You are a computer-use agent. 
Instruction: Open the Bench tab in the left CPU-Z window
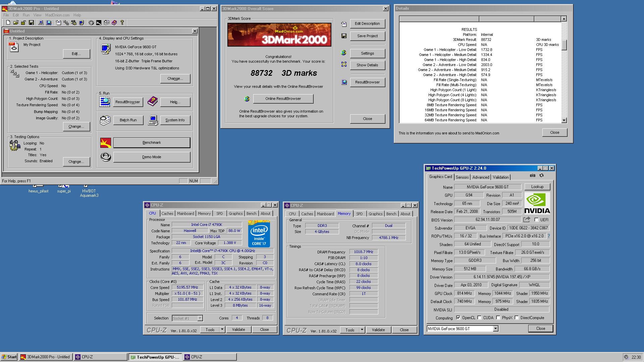click(x=251, y=214)
